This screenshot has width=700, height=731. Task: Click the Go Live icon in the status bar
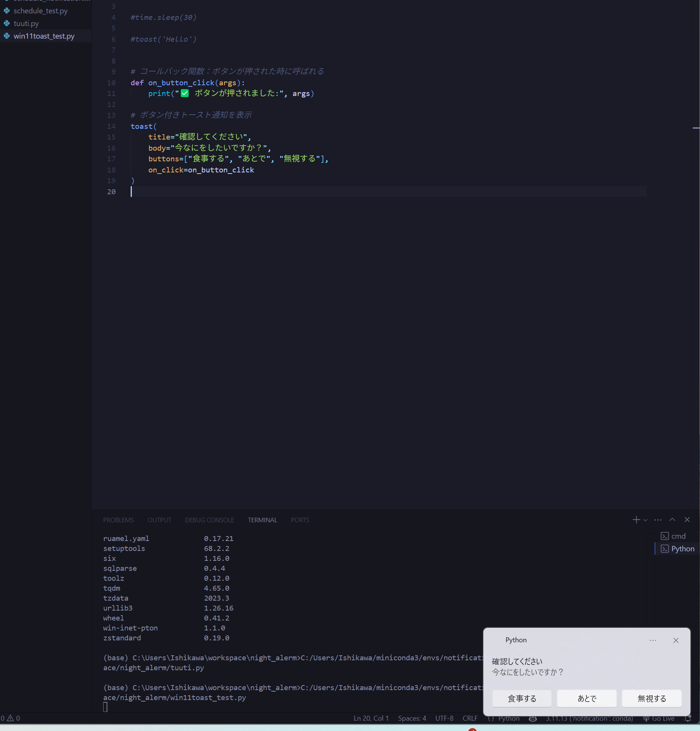coord(659,718)
